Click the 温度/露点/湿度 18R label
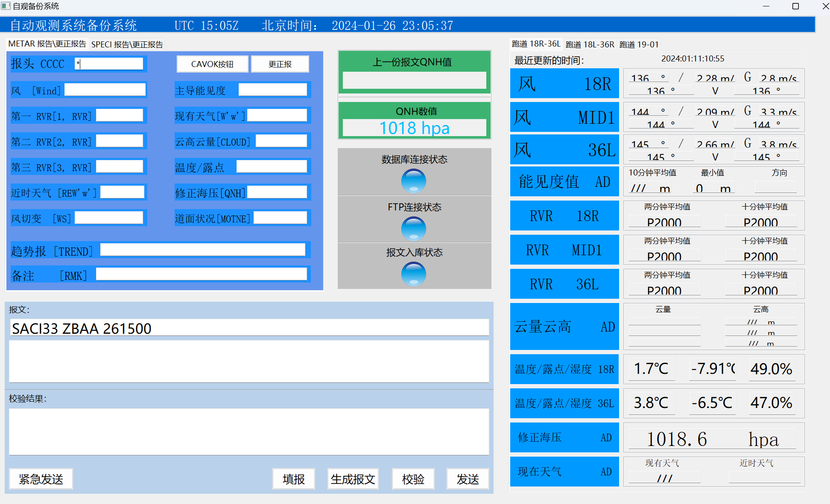Image resolution: width=830 pixels, height=504 pixels. tap(564, 369)
